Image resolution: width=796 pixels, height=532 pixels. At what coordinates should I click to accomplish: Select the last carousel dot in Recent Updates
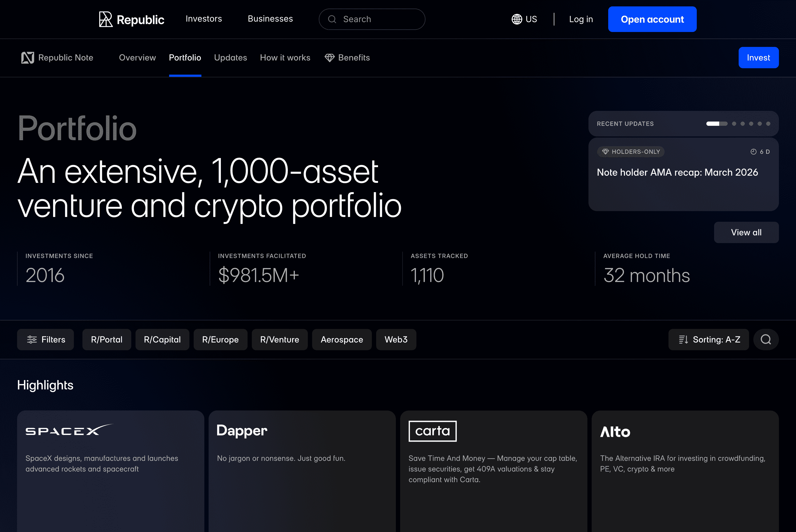pos(768,124)
